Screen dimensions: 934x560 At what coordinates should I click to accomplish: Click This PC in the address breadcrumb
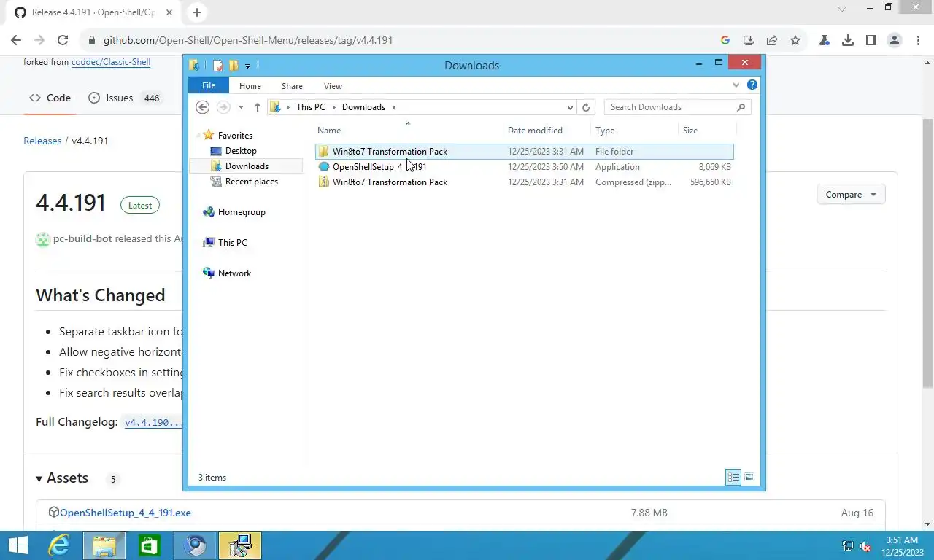(x=310, y=107)
